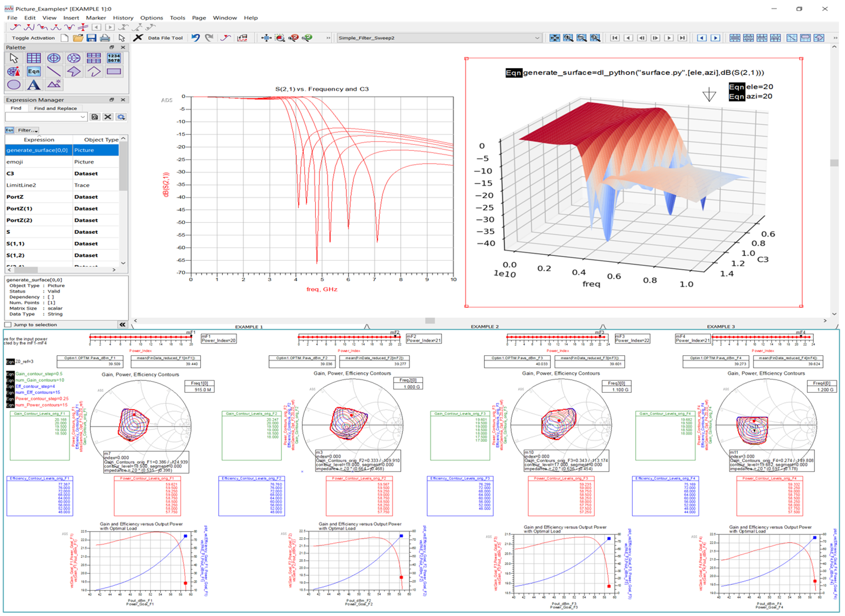845x616 pixels.
Task: Click the Undo arrow in toolbar
Action: pyautogui.click(x=195, y=38)
